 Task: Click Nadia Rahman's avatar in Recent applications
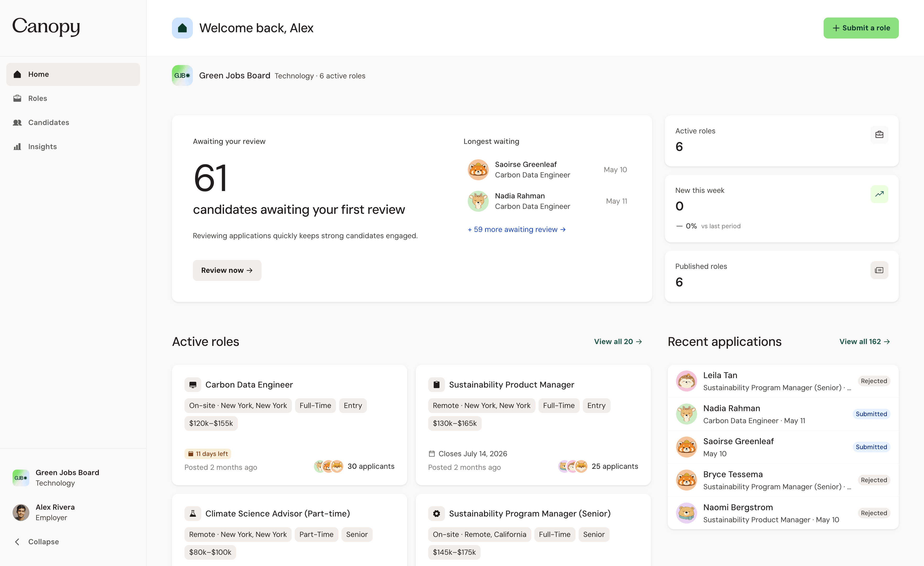coord(686,414)
